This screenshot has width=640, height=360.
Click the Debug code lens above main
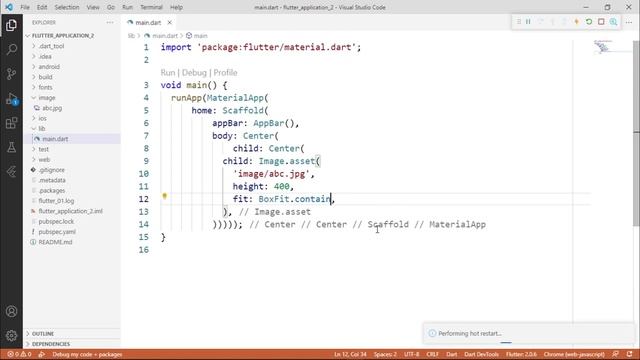(x=194, y=73)
